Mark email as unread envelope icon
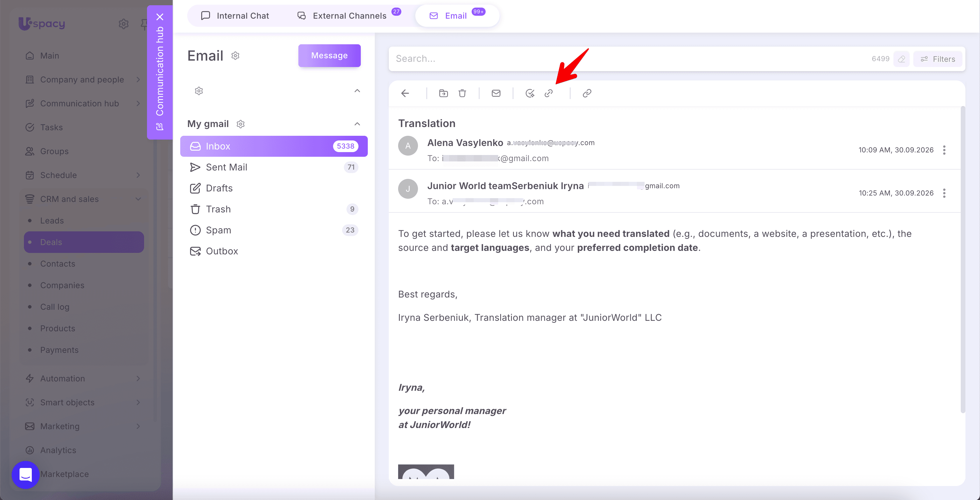This screenshot has width=980, height=500. (x=496, y=93)
